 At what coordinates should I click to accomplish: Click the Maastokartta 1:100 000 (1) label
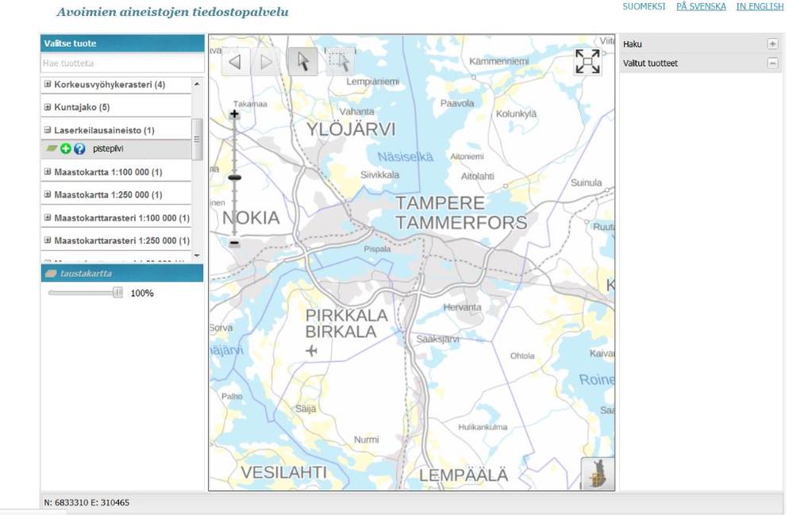pos(108,172)
